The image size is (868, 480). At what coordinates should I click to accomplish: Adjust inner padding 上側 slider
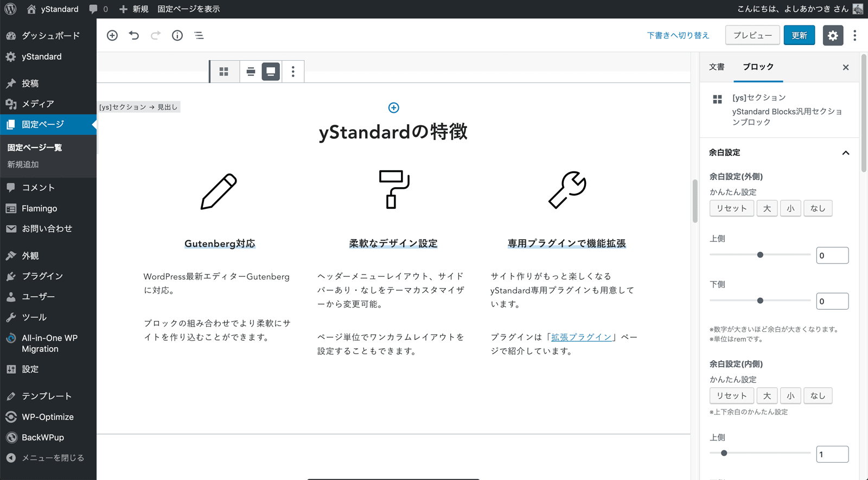760,453
